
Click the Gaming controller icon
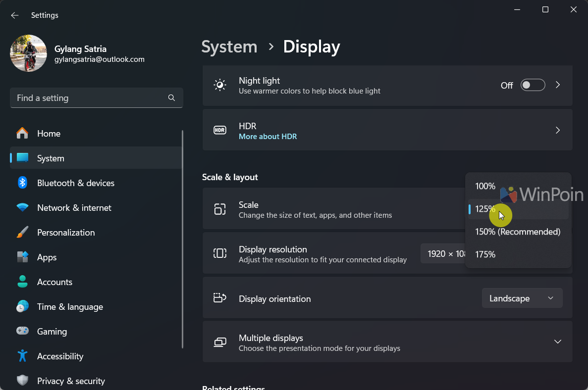pos(22,332)
